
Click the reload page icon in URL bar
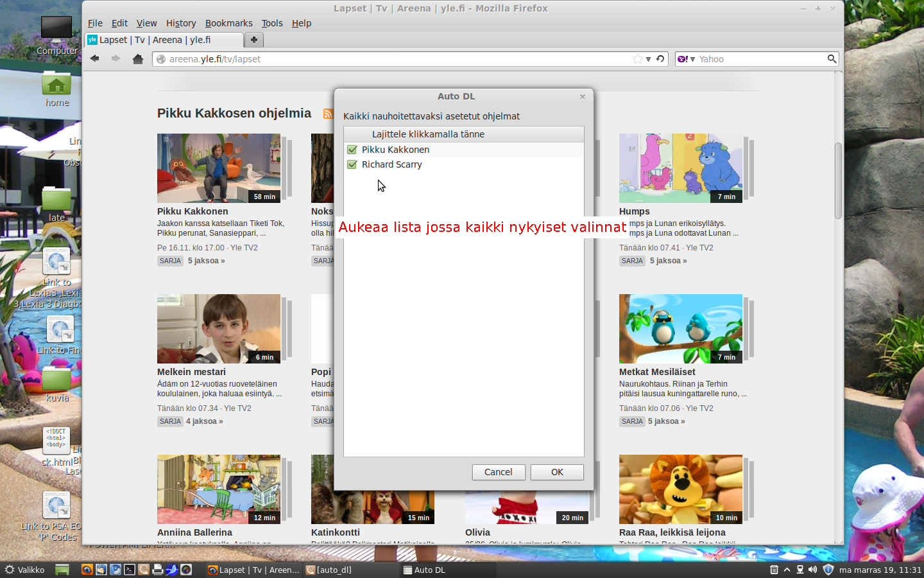coord(660,59)
